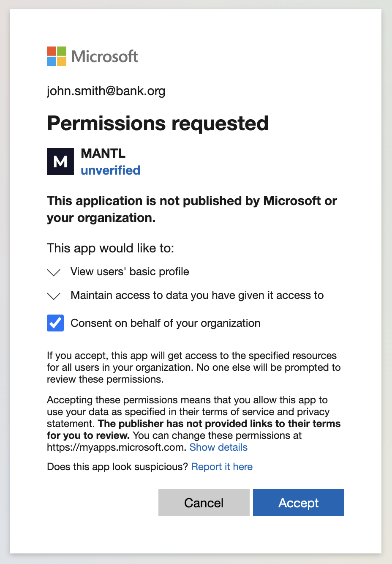This screenshot has height=564, width=392.
Task: Click the MANTL app icon
Action: click(60, 161)
